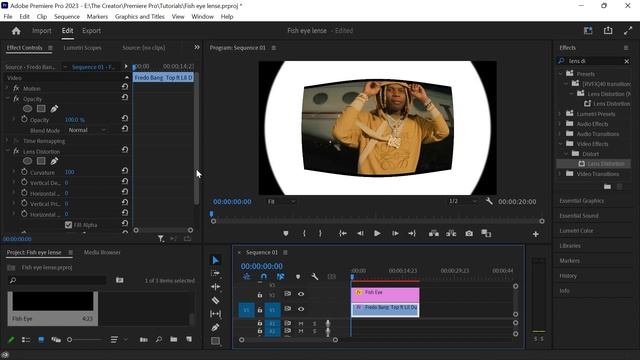Play the program sequence
The height and width of the screenshot is (360, 640).
[377, 233]
